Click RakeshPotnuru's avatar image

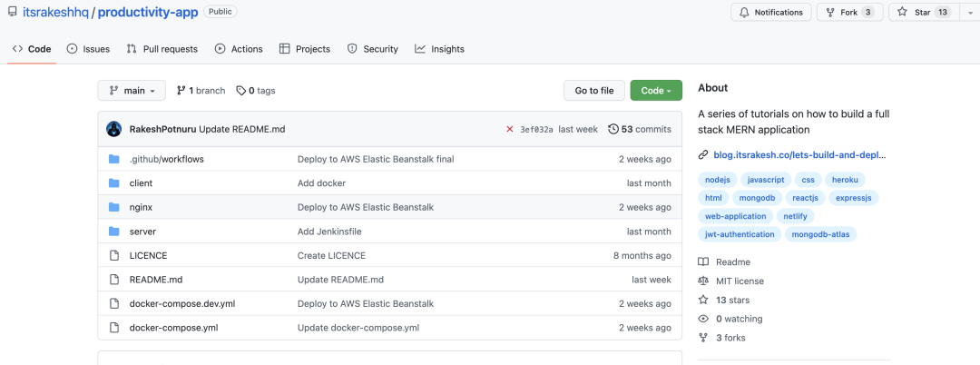(114, 129)
